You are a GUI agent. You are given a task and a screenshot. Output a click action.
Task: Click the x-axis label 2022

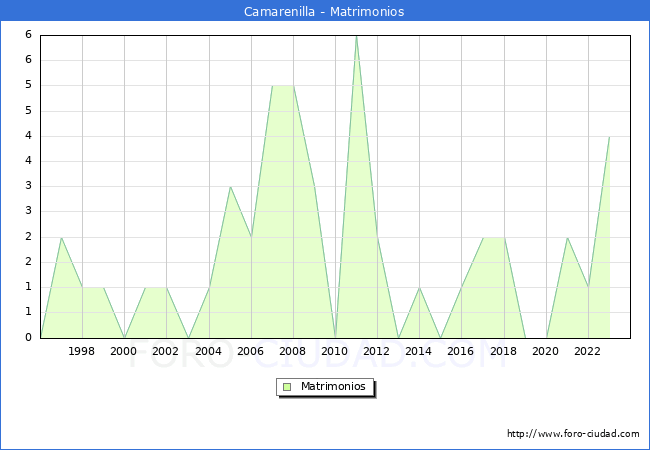click(x=587, y=351)
